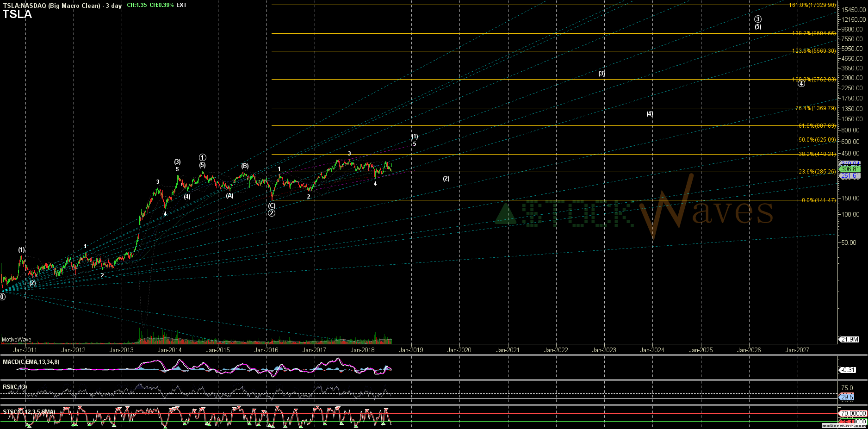Click the Jan-2027 date on time axis
This screenshot has height=429, width=868.
point(797,350)
